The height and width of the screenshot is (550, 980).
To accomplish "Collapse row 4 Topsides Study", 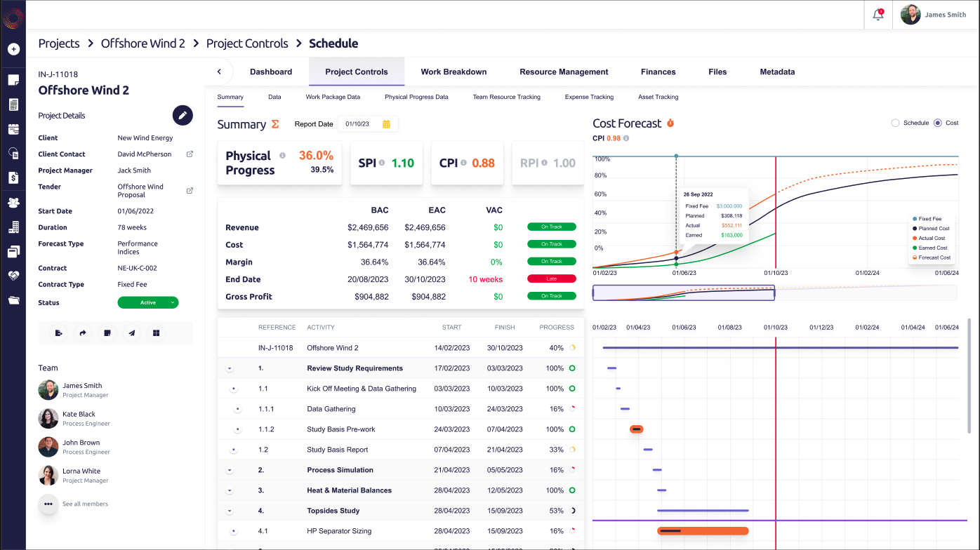I will (x=230, y=511).
